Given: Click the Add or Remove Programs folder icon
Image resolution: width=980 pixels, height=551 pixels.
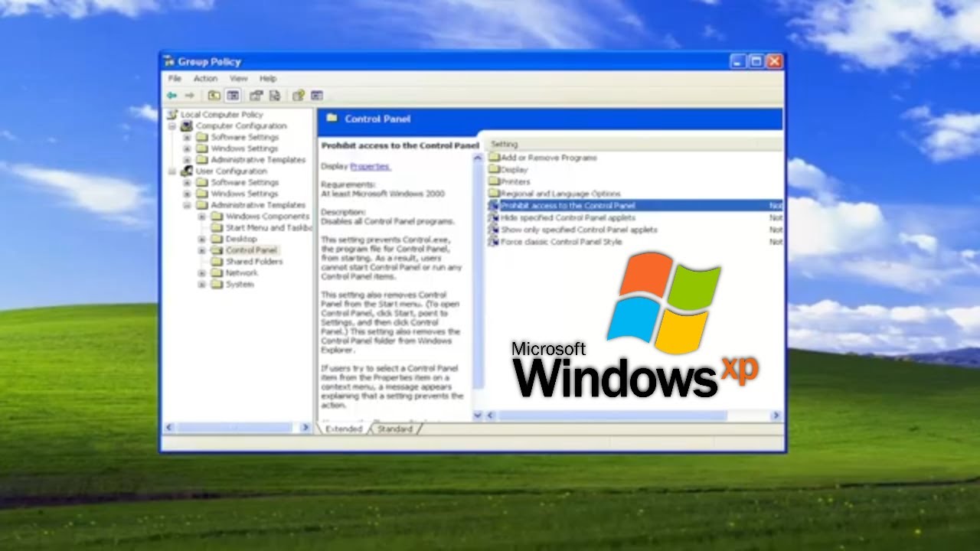Looking at the screenshot, I should pyautogui.click(x=494, y=158).
